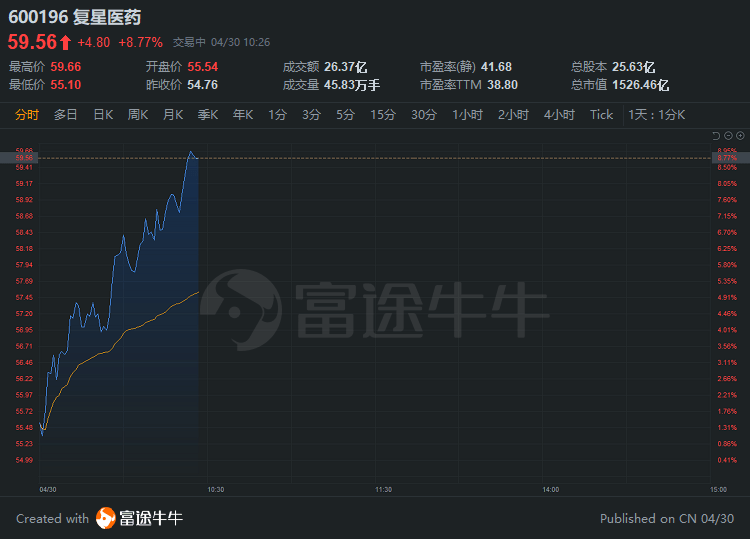Screen dimensions: 750x539
Task: Click the 开盘价 value 55.54
Action: pyautogui.click(x=203, y=67)
